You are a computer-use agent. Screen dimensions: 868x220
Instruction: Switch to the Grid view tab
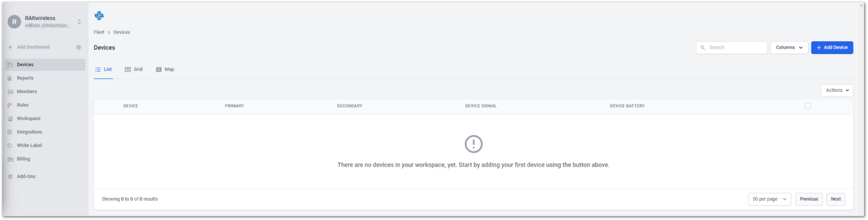pos(134,70)
